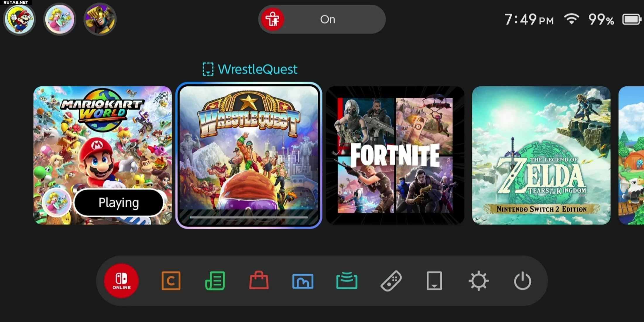Launch the selected WrestleQuest game tile
This screenshot has height=322, width=644.
click(249, 155)
